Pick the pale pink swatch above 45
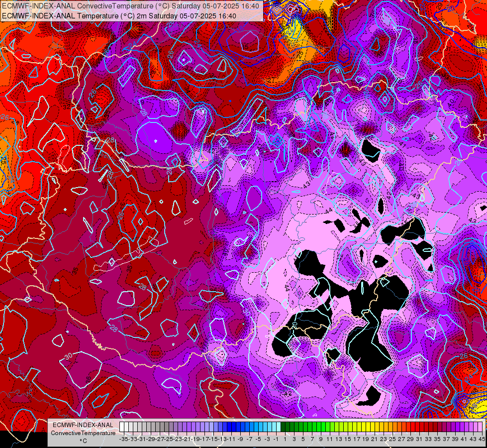The image size is (487, 448). click(x=481, y=427)
